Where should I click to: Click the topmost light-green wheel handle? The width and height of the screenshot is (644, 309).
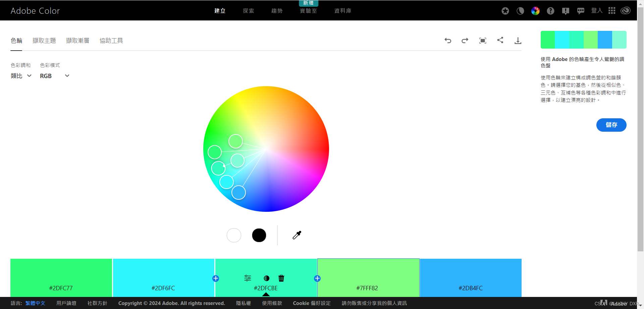click(x=236, y=141)
